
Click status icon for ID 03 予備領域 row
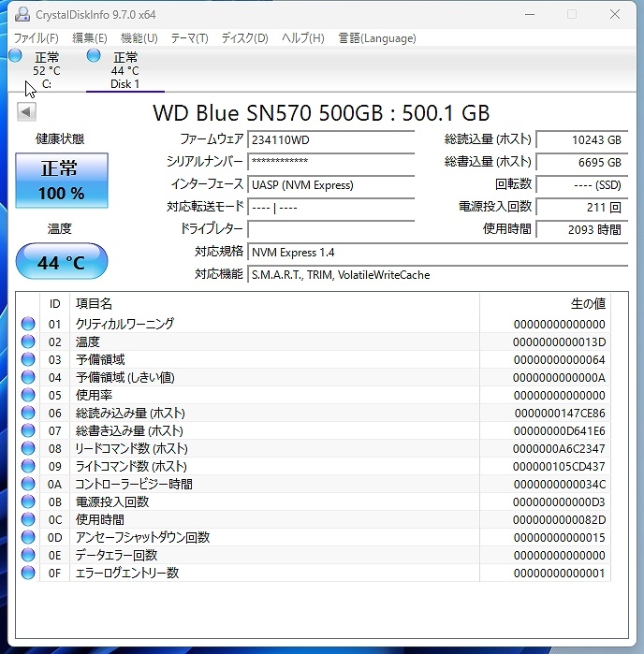[28, 359]
